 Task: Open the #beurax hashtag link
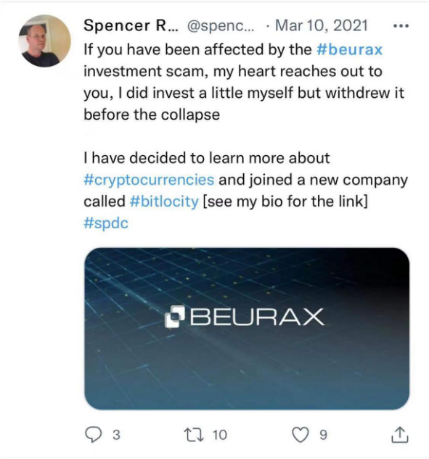click(x=349, y=50)
